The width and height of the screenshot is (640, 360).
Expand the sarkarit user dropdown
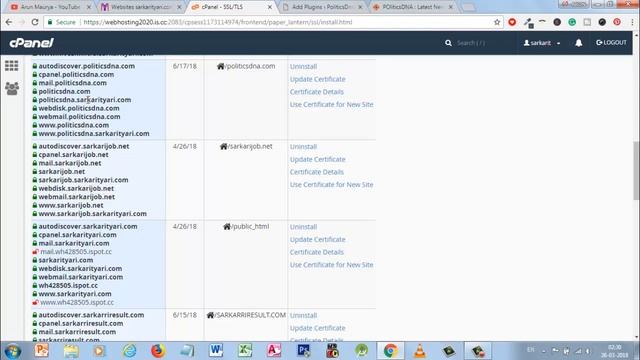(542, 43)
